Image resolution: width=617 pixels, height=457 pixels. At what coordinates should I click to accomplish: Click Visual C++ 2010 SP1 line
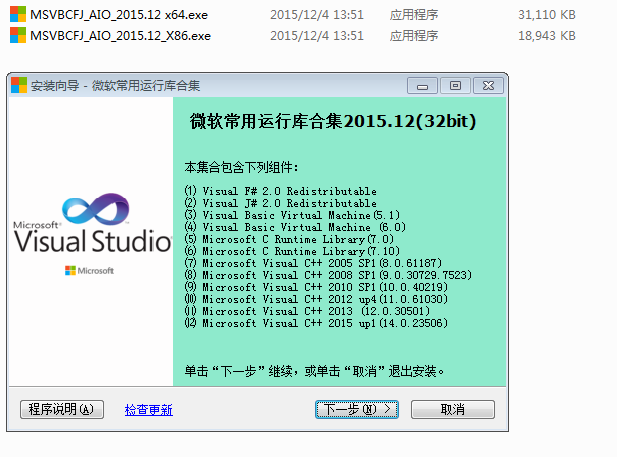(x=316, y=287)
